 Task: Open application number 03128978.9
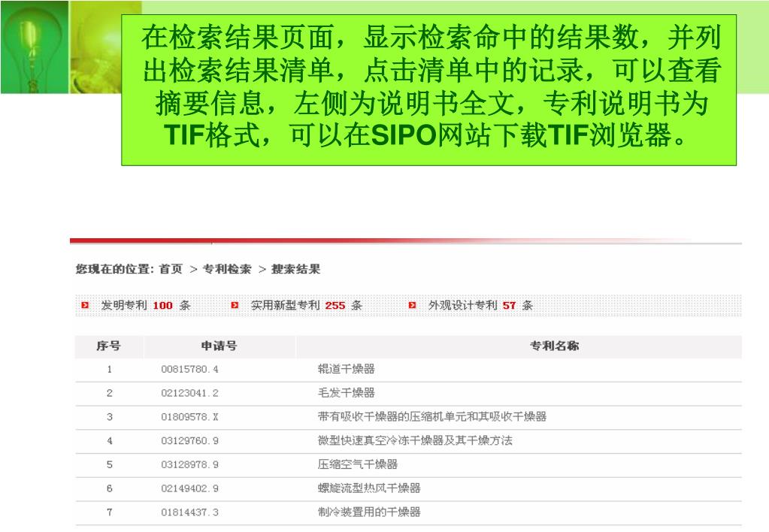pos(189,464)
